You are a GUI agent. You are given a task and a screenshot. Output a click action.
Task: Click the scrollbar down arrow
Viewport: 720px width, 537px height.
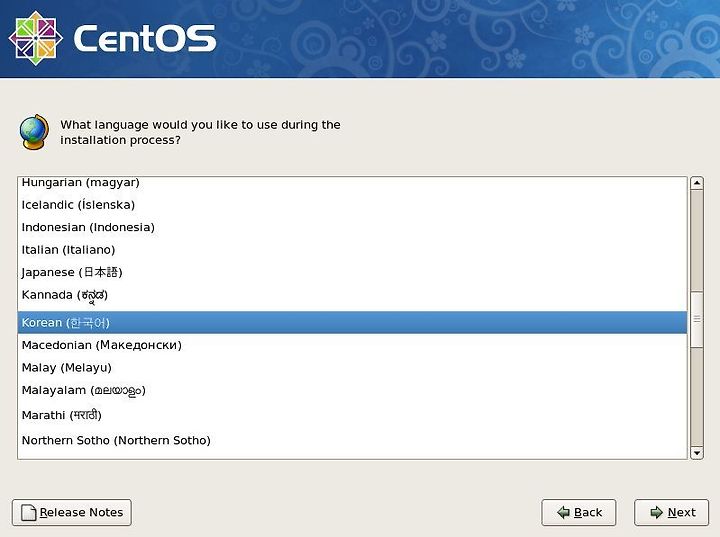pyautogui.click(x=697, y=452)
